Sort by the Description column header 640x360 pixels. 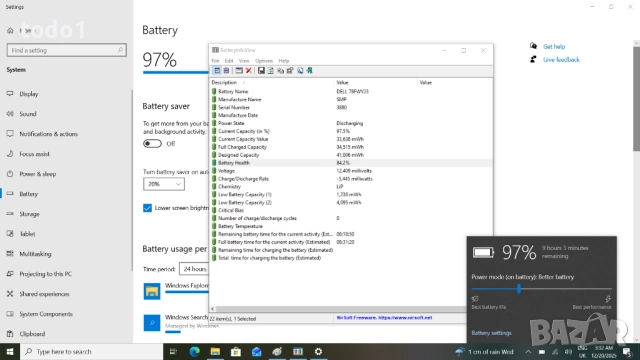[271, 82]
